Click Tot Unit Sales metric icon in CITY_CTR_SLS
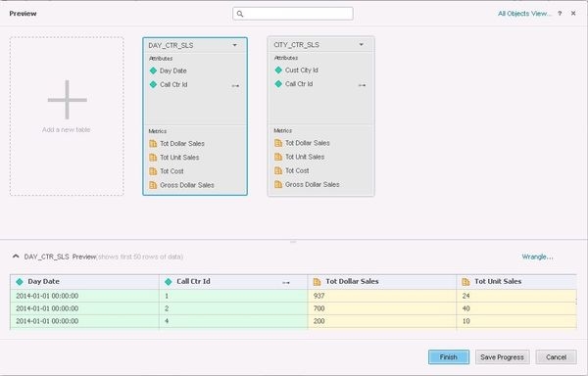This screenshot has height=376, width=588. (278, 157)
